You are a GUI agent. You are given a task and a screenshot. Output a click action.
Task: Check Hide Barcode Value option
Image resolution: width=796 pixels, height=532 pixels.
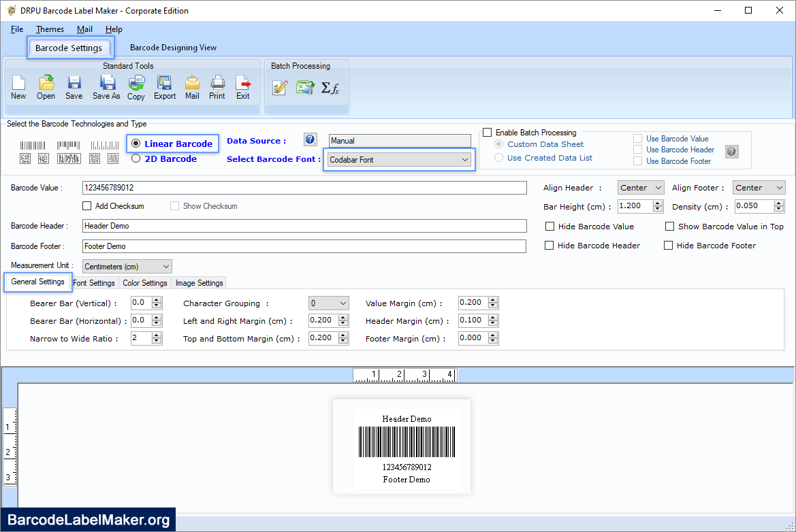click(x=550, y=227)
